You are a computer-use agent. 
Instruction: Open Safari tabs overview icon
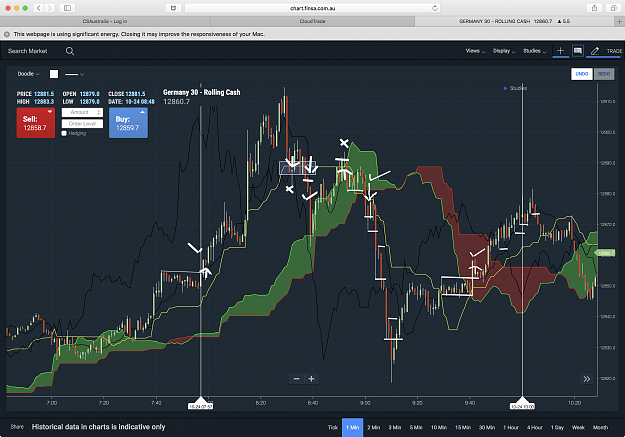tap(613, 8)
